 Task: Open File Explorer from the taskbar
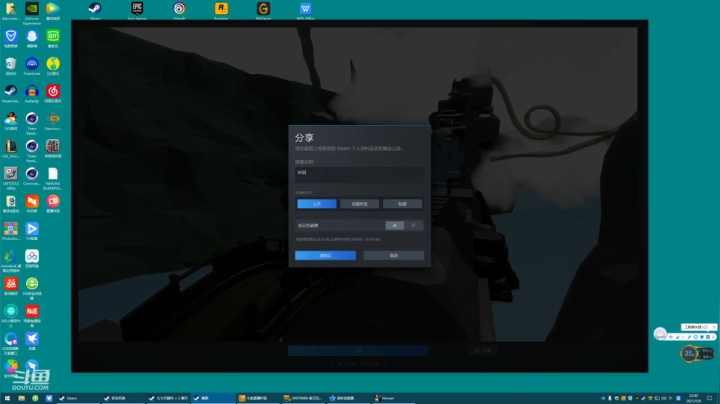click(x=21, y=398)
